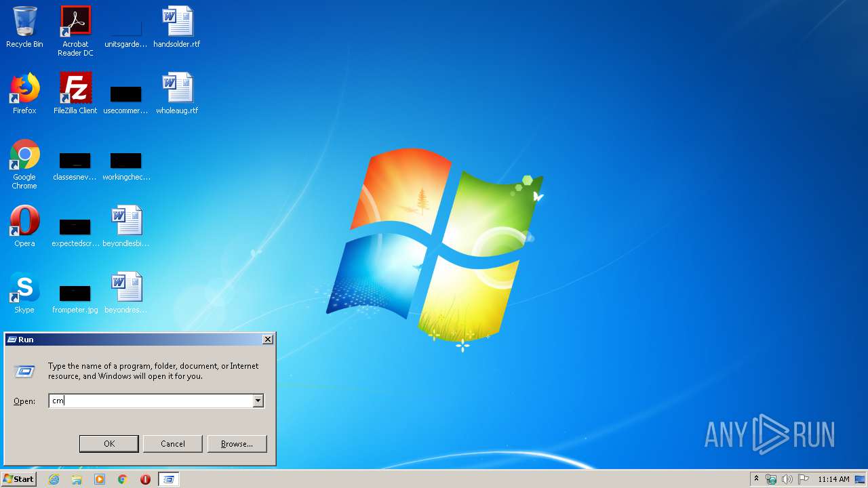868x488 pixels.
Task: Select the Opera desktop shortcut
Action: [24, 227]
